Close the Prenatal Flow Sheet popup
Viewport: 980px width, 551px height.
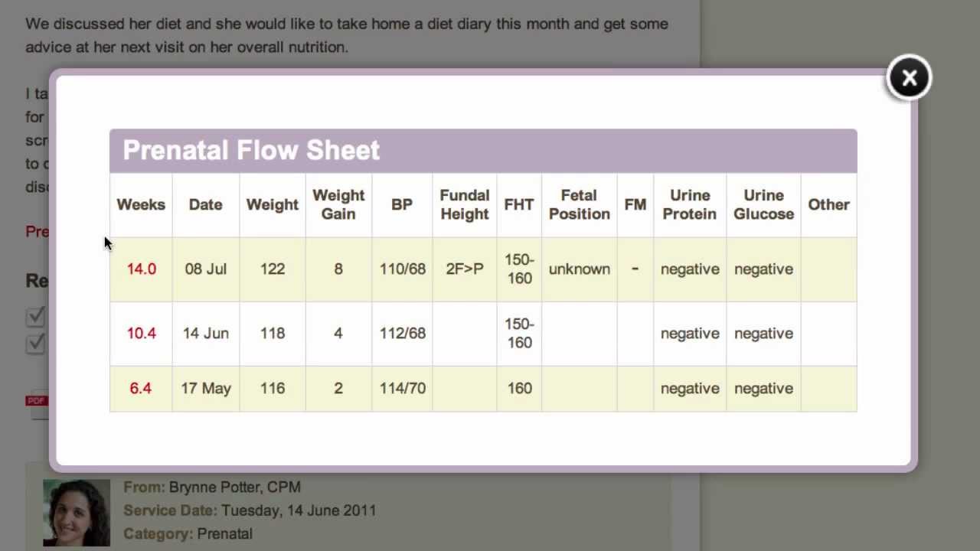click(909, 77)
